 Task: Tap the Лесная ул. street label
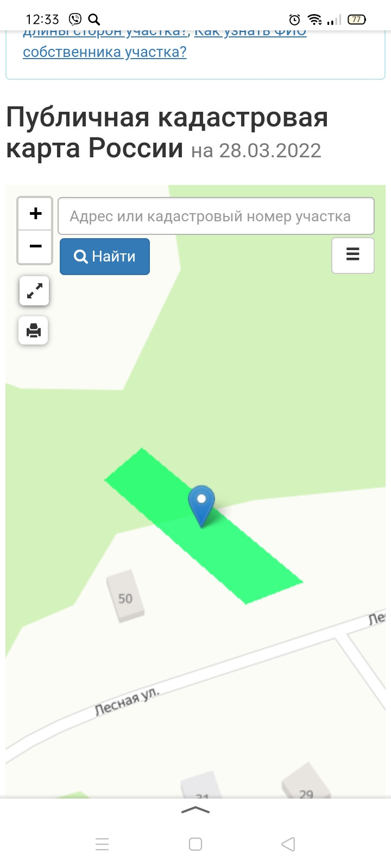(127, 701)
